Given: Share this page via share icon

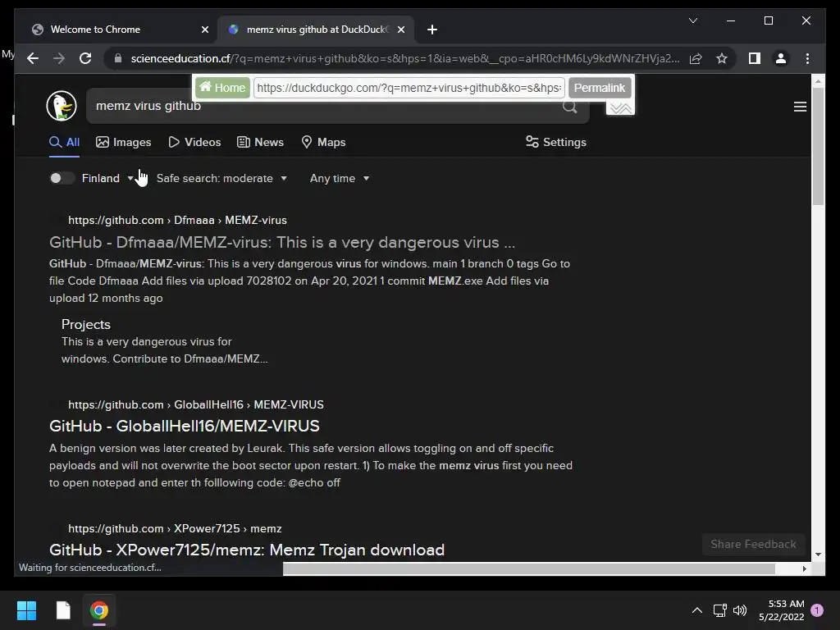Looking at the screenshot, I should [x=696, y=58].
